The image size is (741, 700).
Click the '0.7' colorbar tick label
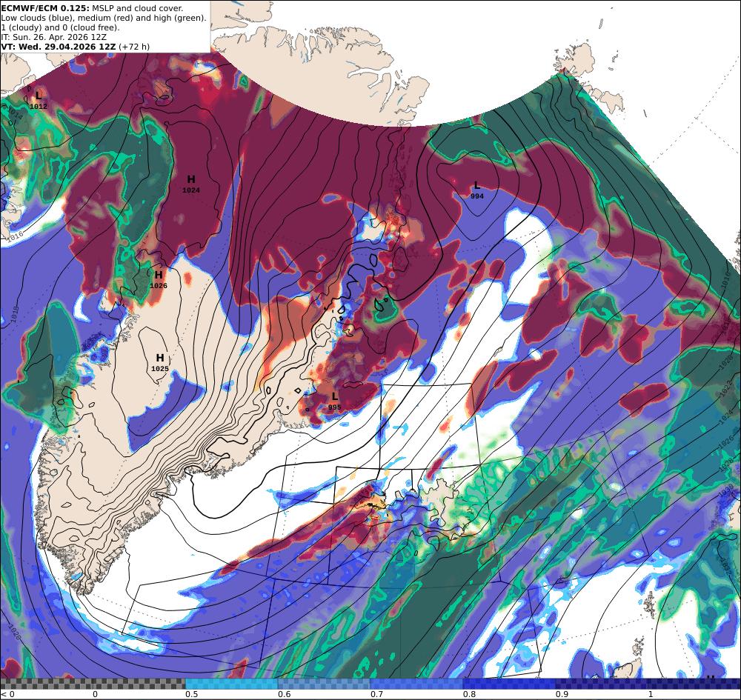pos(376,694)
